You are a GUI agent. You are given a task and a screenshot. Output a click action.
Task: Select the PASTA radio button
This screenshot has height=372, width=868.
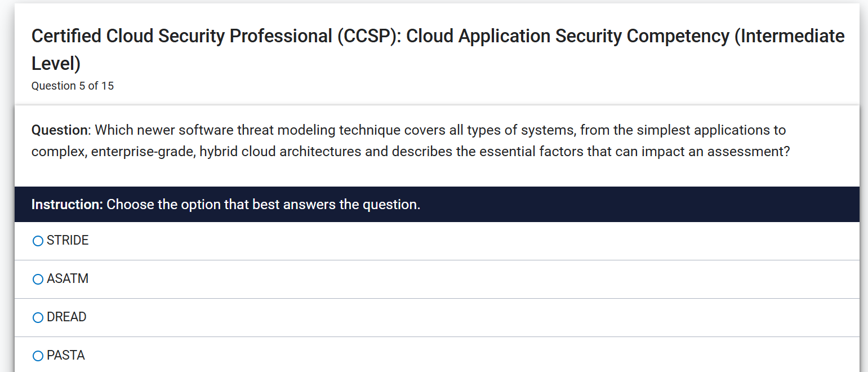[38, 355]
